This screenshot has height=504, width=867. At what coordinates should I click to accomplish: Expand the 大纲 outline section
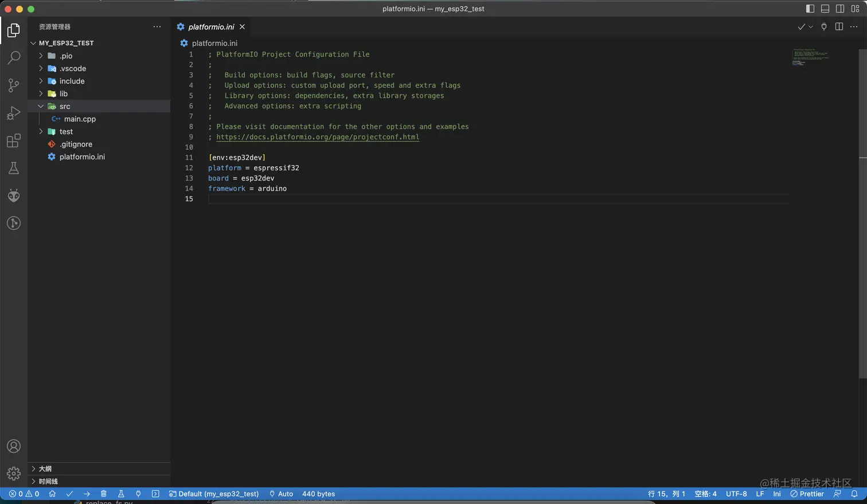pyautogui.click(x=45, y=468)
